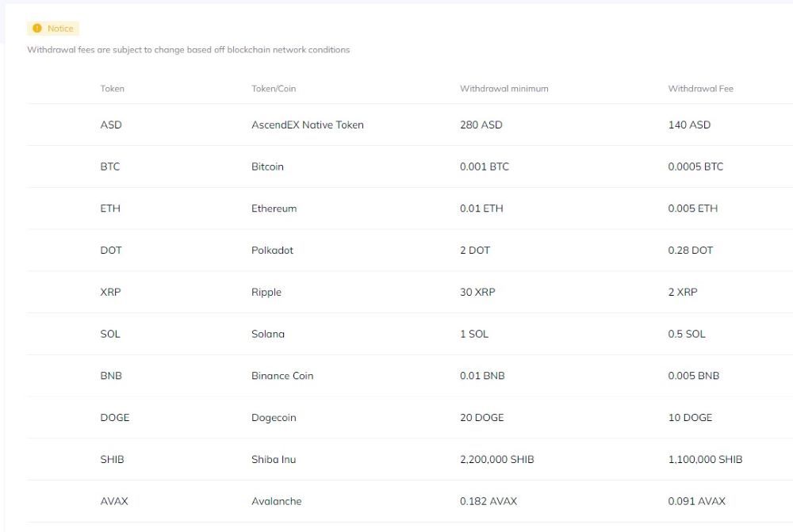
Task: Click the withdrawal fees notice sentence
Action: 188,50
